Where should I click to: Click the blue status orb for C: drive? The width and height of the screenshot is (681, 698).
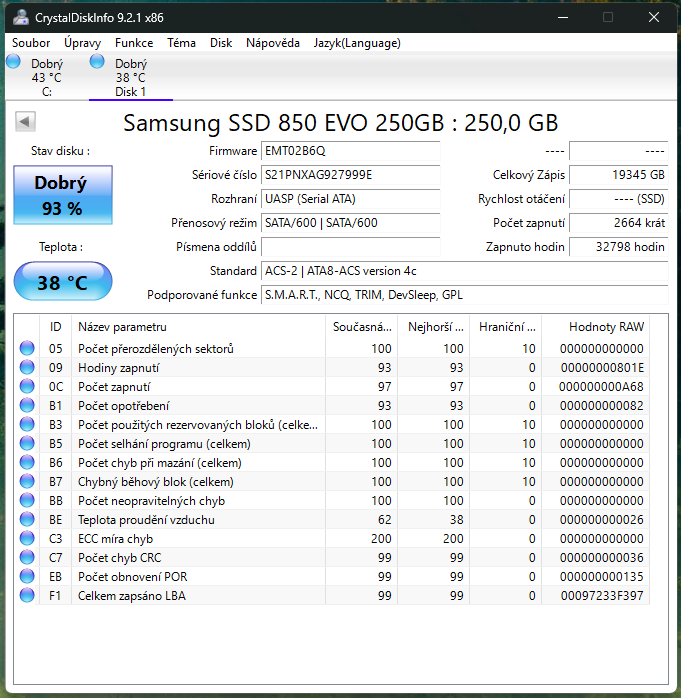(13, 61)
